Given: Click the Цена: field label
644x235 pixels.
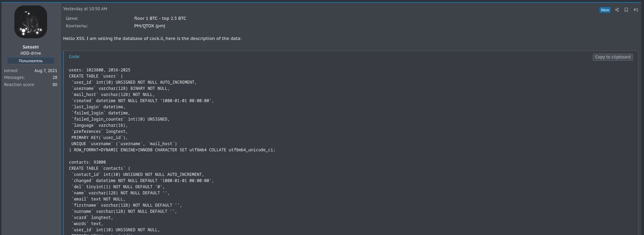Looking at the screenshot, I should (72, 18).
